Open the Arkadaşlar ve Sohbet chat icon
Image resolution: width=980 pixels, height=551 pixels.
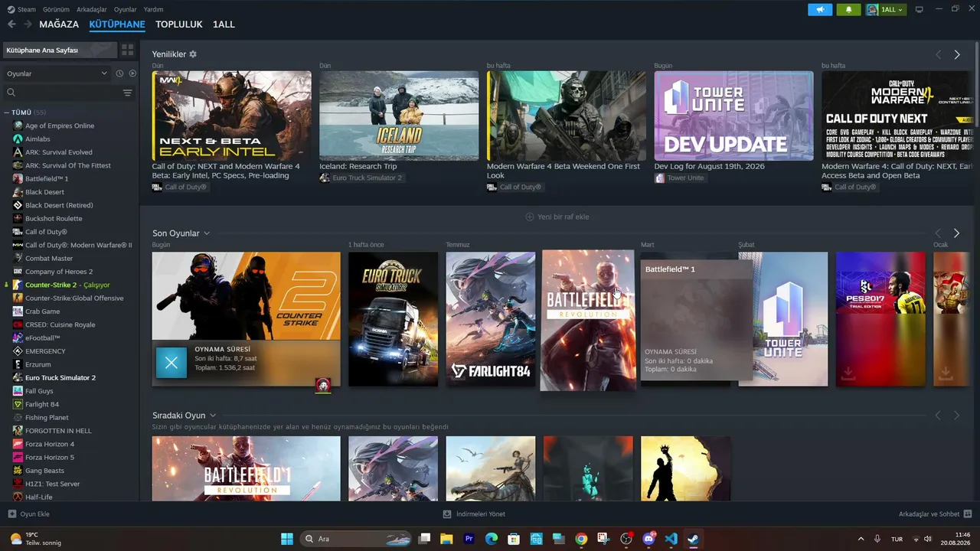(x=968, y=514)
